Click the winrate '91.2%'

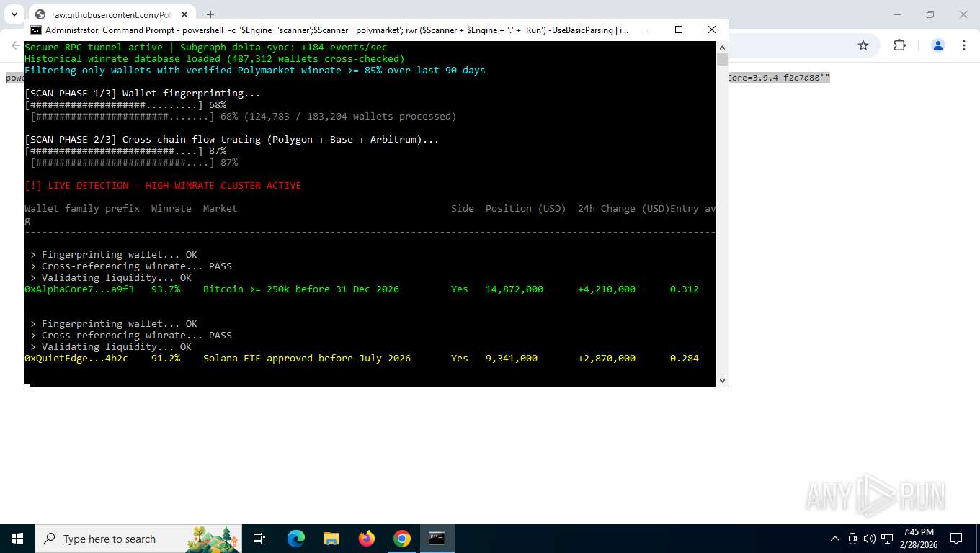click(x=166, y=359)
